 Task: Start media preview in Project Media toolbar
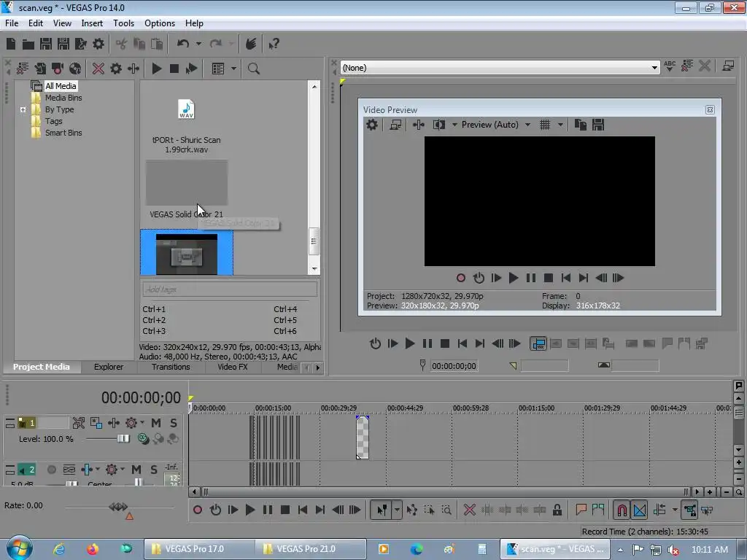pos(156,69)
